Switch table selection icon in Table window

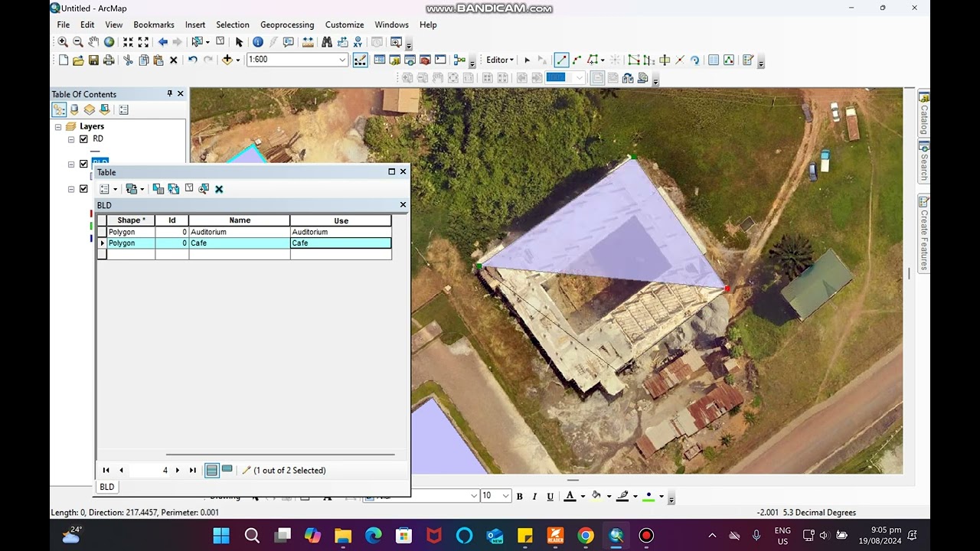tap(174, 188)
